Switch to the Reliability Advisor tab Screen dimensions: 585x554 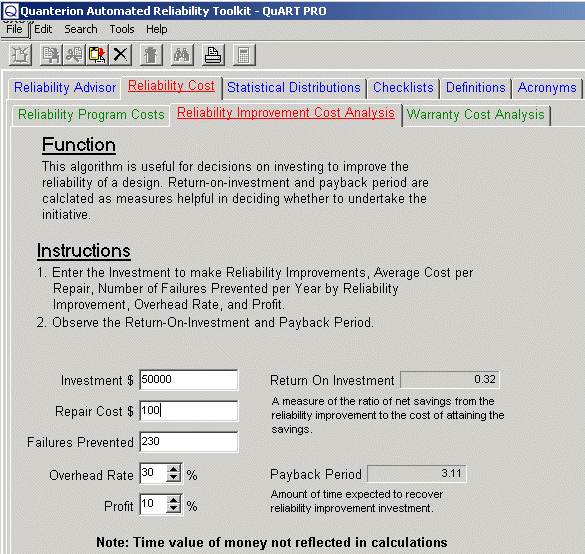[65, 88]
